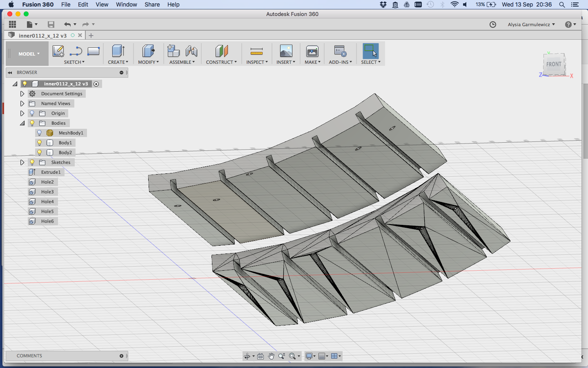Collapse the BROWSER panel with arrows
Screen dimensions: 588x368
10,72
